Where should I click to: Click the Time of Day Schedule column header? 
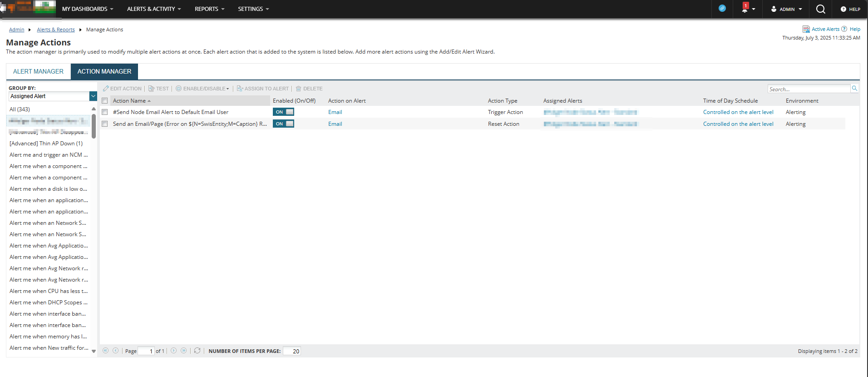pos(730,101)
